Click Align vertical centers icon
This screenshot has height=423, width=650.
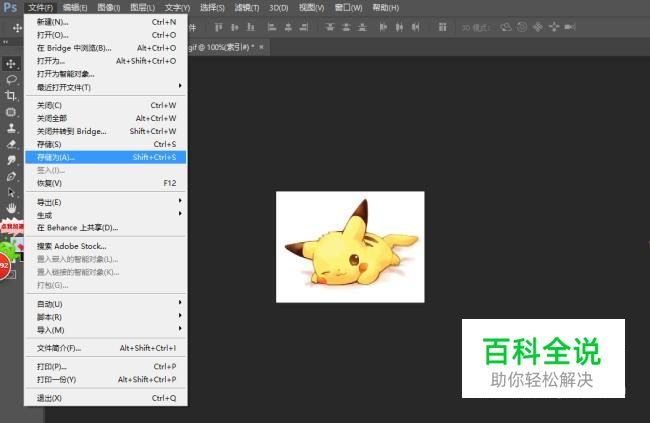click(235, 27)
